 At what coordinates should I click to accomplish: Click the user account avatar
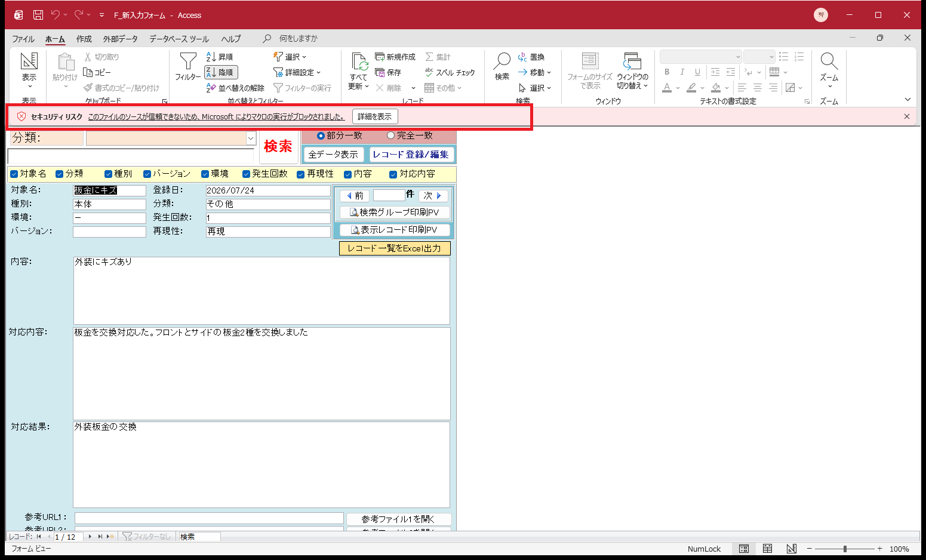tap(821, 15)
